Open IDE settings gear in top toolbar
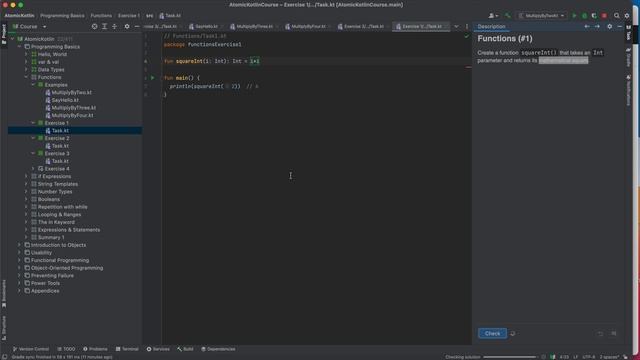The width and height of the screenshot is (640, 360). pos(627,16)
